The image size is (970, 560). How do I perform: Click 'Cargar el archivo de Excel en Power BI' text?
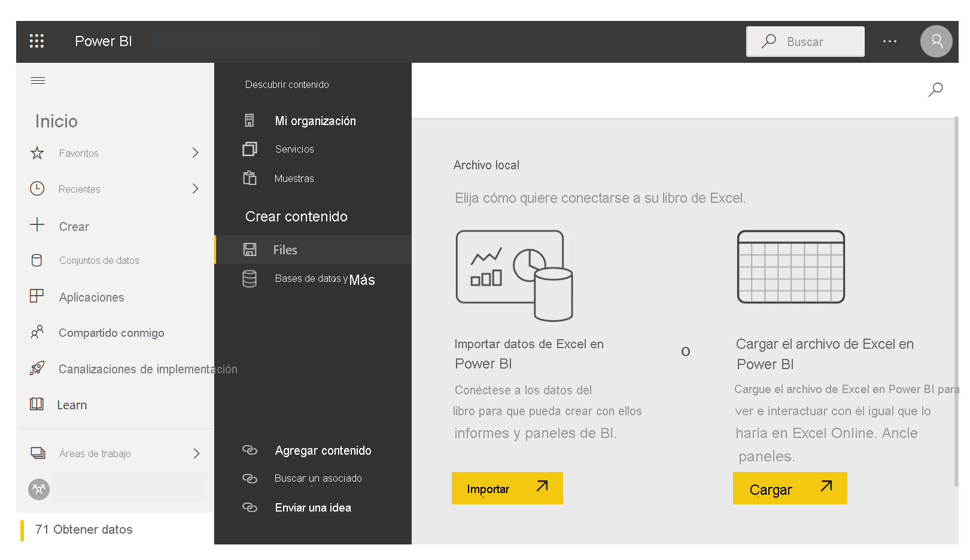825,354
